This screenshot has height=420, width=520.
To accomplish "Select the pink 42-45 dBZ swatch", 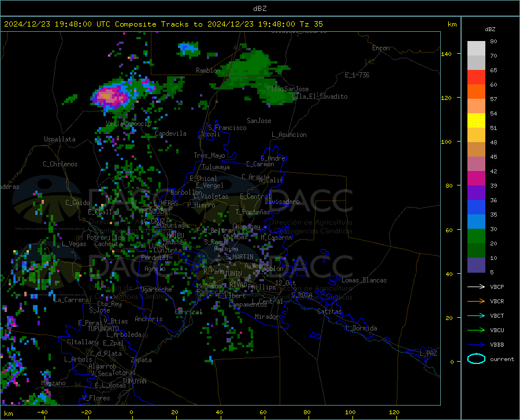I will tap(476, 163).
